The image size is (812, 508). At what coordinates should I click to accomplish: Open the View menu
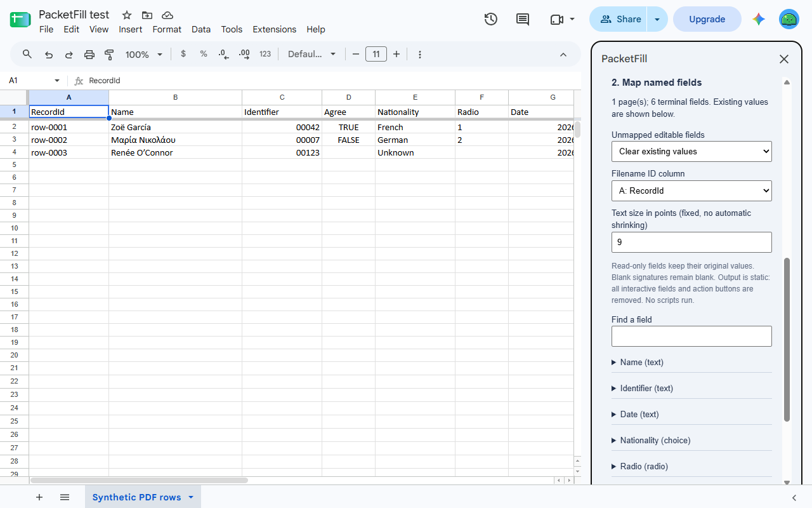tap(99, 29)
